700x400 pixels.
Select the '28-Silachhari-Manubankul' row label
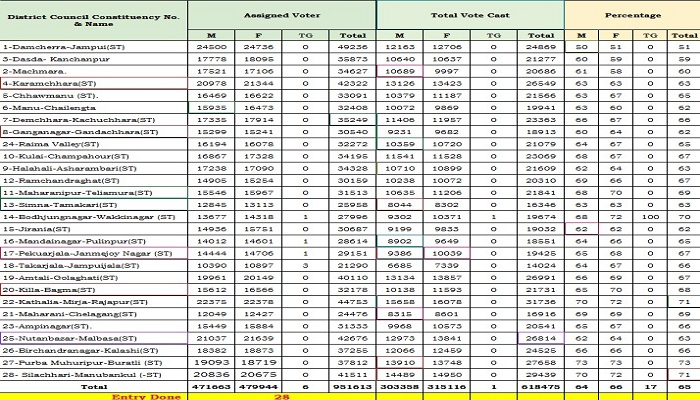pyautogui.click(x=62, y=371)
